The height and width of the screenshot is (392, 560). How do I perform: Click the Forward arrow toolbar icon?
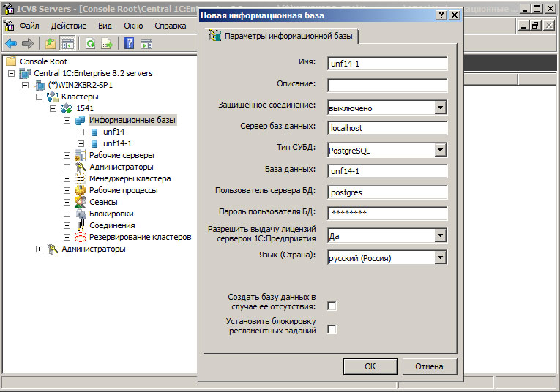point(28,44)
